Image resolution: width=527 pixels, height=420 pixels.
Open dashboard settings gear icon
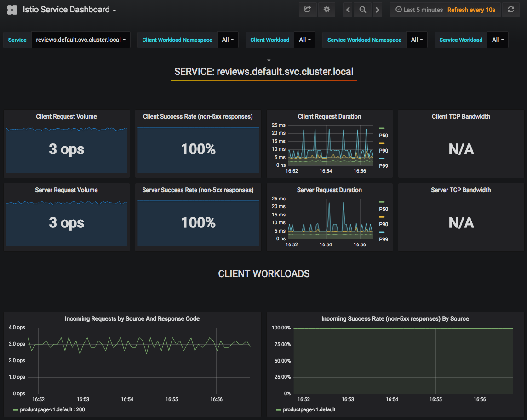click(x=327, y=9)
